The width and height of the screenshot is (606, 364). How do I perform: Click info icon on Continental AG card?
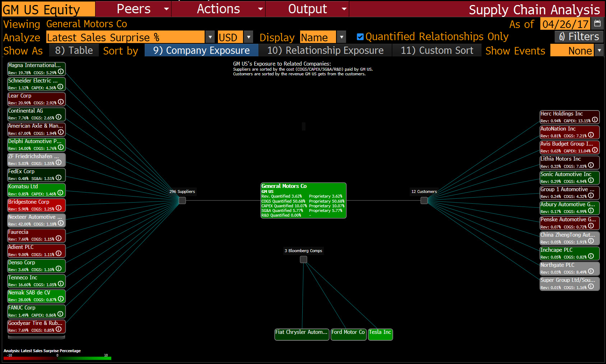[59, 117]
